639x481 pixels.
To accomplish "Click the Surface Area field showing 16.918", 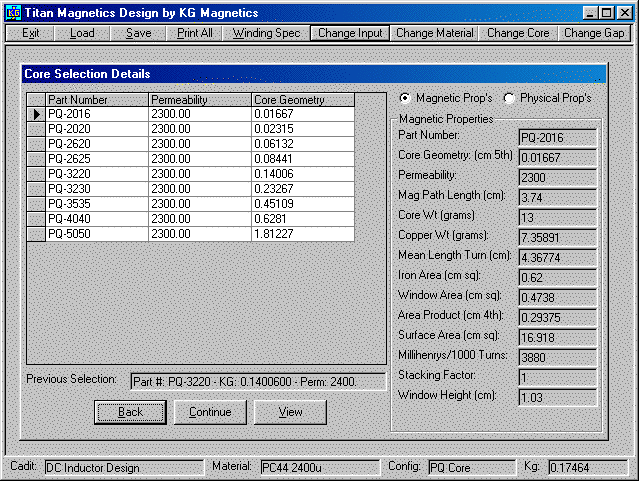I will tap(558, 338).
